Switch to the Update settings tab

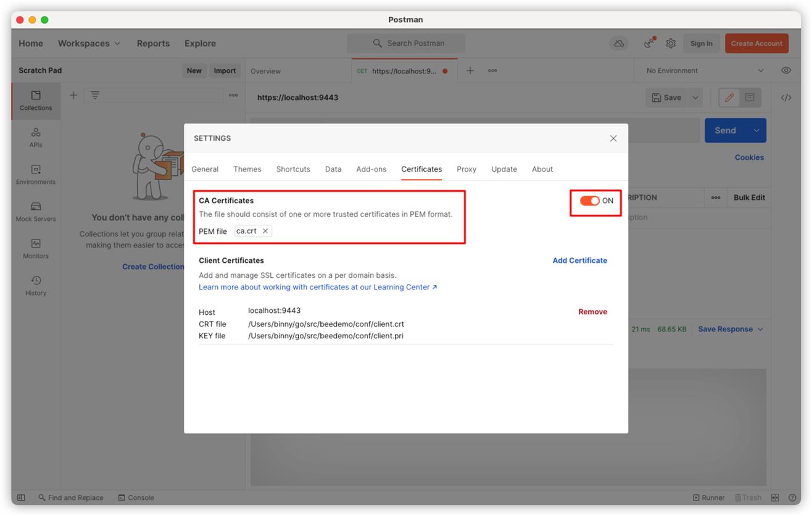tap(504, 169)
